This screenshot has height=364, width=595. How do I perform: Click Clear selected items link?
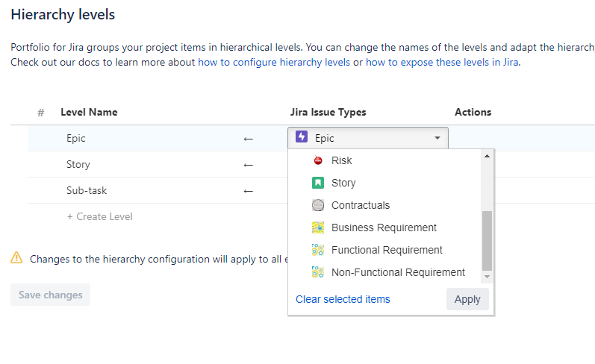point(343,299)
